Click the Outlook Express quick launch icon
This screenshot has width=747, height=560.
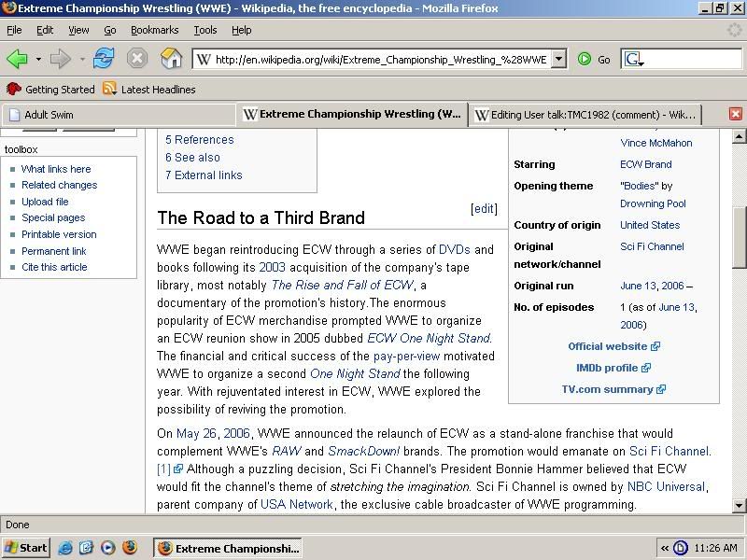(87, 548)
